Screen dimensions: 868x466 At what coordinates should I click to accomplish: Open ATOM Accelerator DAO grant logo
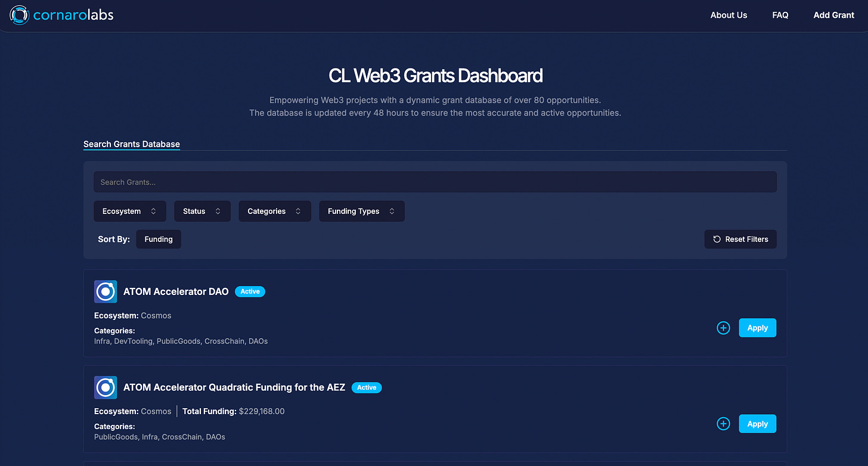coord(106,292)
